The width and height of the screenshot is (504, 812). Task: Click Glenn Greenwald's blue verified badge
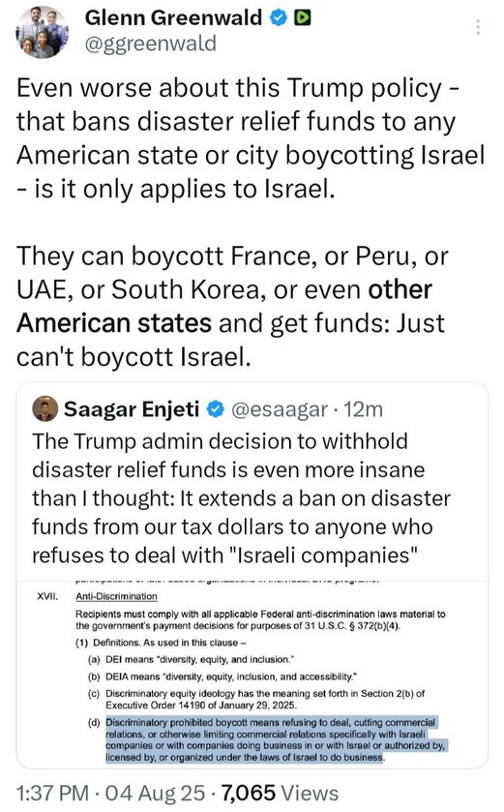(x=279, y=18)
